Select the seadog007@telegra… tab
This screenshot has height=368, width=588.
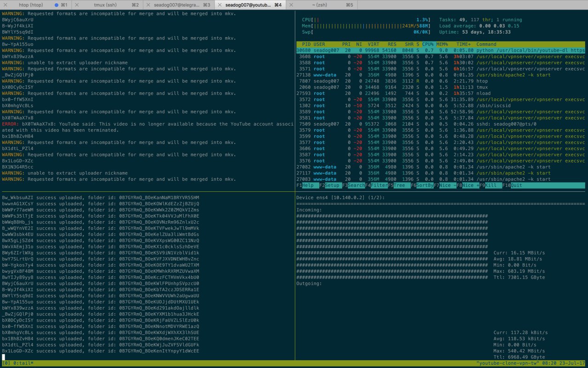[179, 5]
